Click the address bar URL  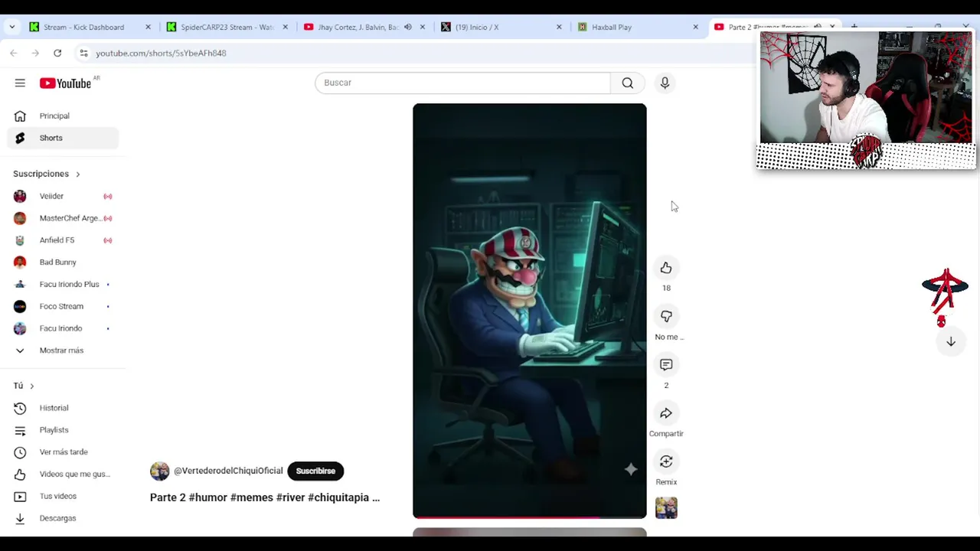pos(161,53)
